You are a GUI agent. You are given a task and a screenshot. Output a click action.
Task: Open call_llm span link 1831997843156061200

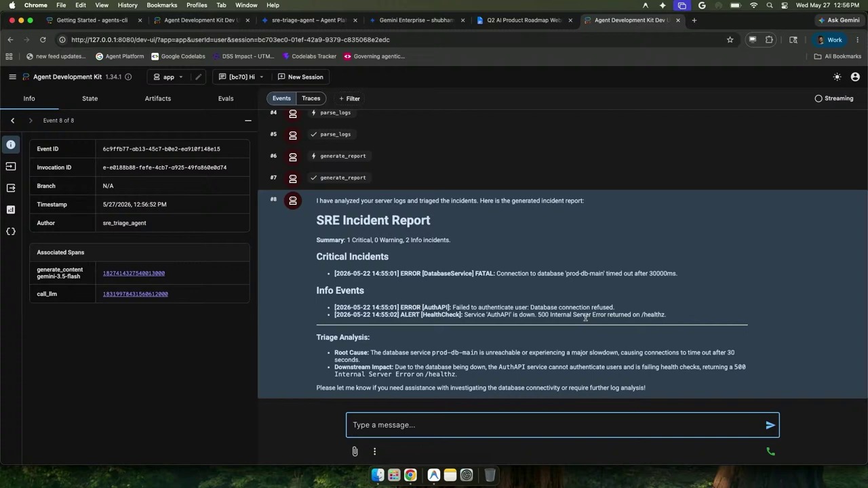click(x=135, y=294)
